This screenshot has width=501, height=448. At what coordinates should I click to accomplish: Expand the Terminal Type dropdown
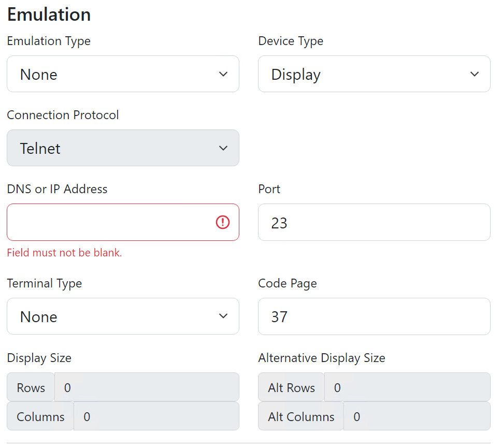(123, 316)
